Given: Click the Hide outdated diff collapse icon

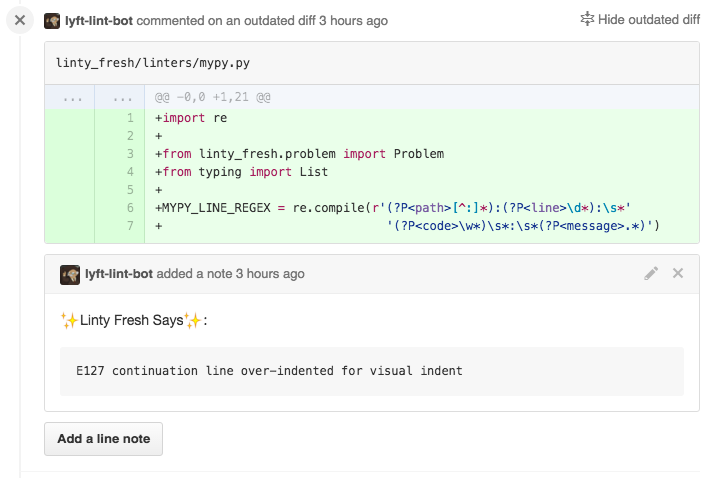Looking at the screenshot, I should click(587, 19).
